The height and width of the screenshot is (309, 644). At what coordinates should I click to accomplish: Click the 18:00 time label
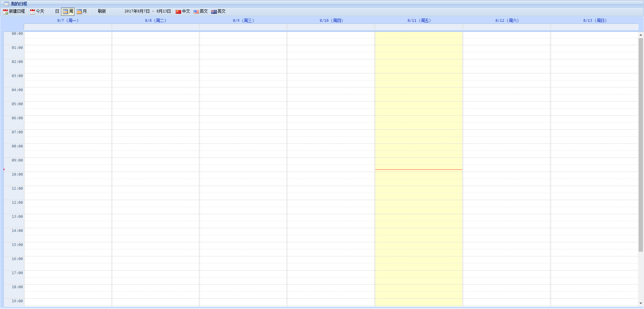coord(17,287)
